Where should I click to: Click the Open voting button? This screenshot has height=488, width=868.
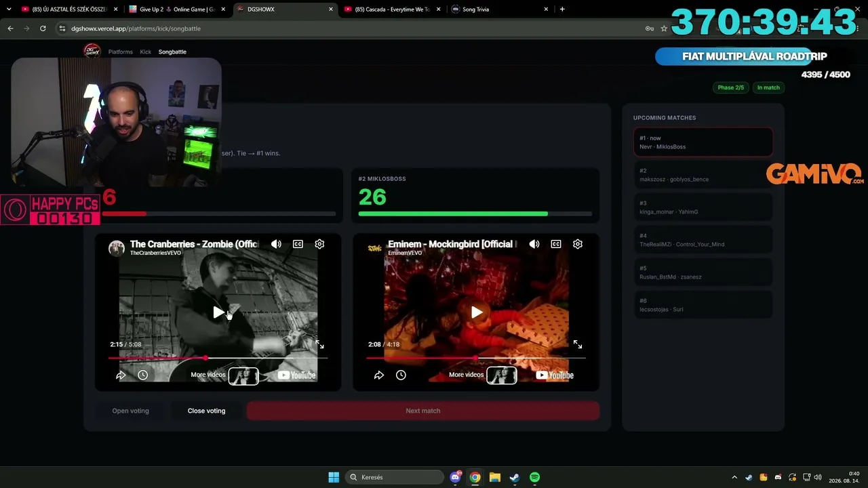coord(130,411)
